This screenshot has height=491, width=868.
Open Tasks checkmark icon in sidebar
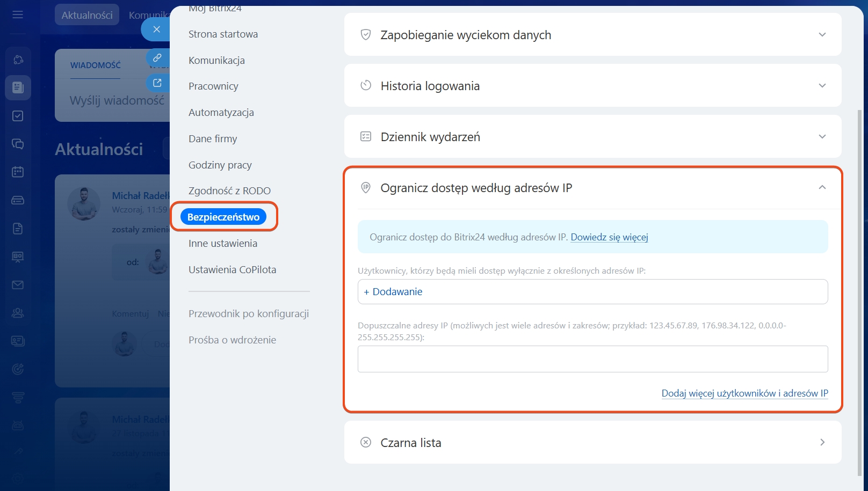[18, 116]
